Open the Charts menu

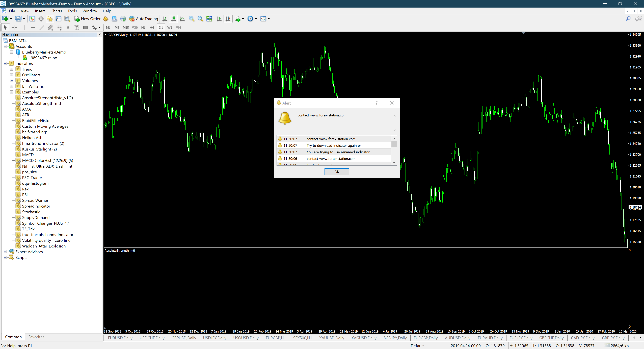(x=56, y=11)
